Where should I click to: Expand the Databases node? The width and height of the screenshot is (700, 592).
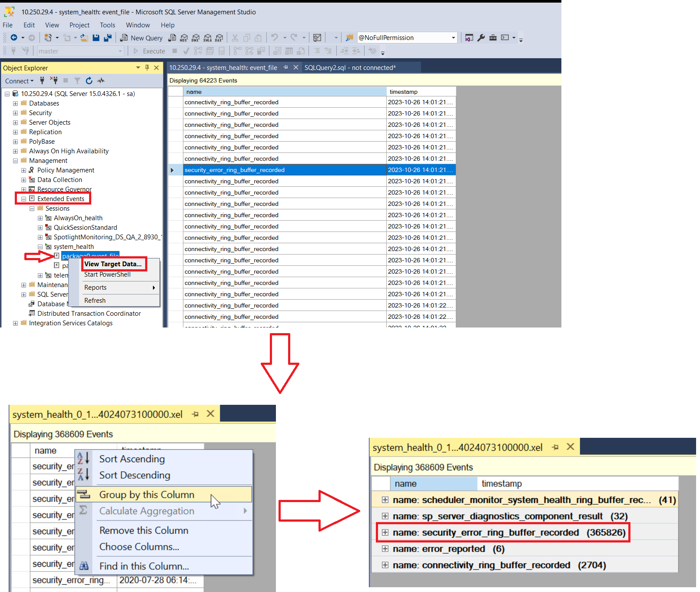point(15,103)
